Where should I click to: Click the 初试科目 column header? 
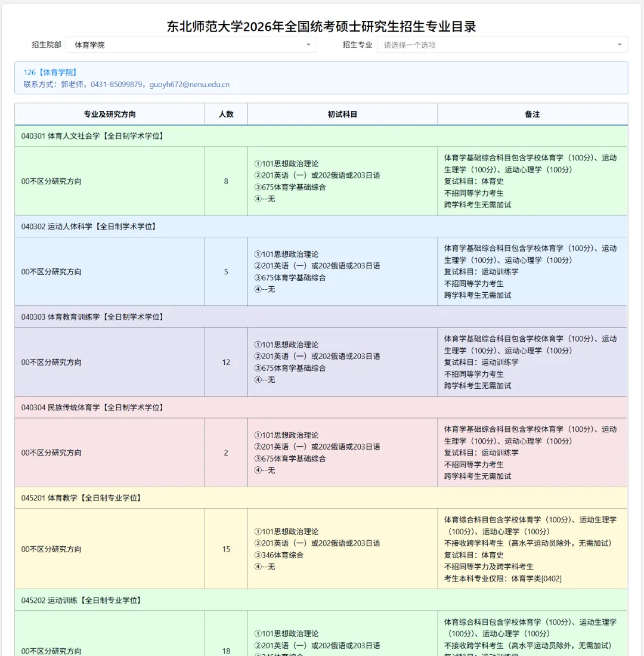pyautogui.click(x=342, y=115)
